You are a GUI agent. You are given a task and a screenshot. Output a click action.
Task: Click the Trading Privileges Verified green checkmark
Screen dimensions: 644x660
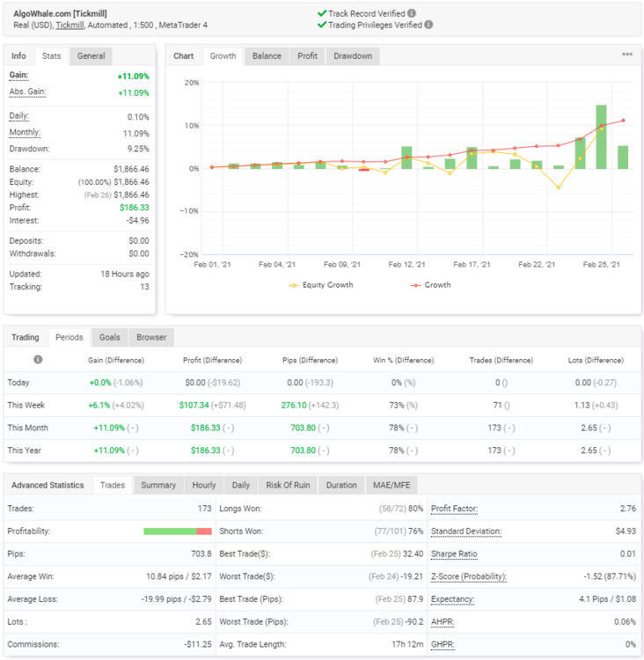(x=322, y=25)
